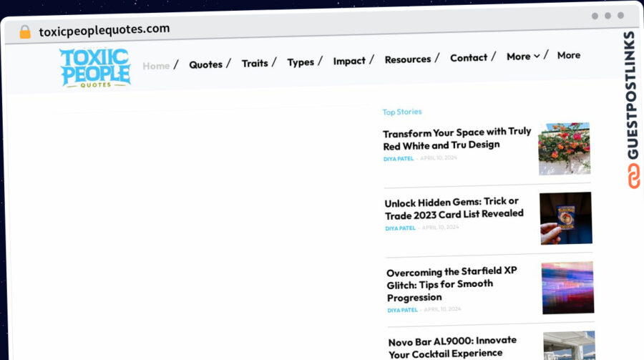Viewport: 644px width, 360px height.
Task: Open the trading card article thumbnail
Action: point(566,218)
